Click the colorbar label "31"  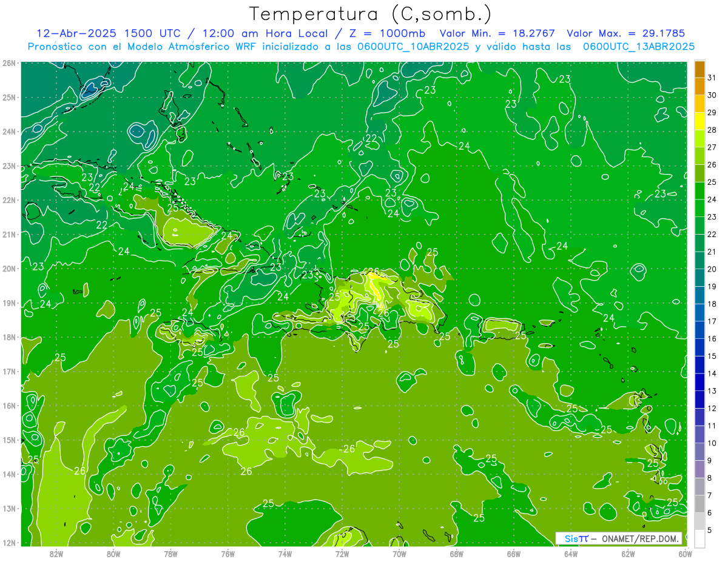coord(712,77)
